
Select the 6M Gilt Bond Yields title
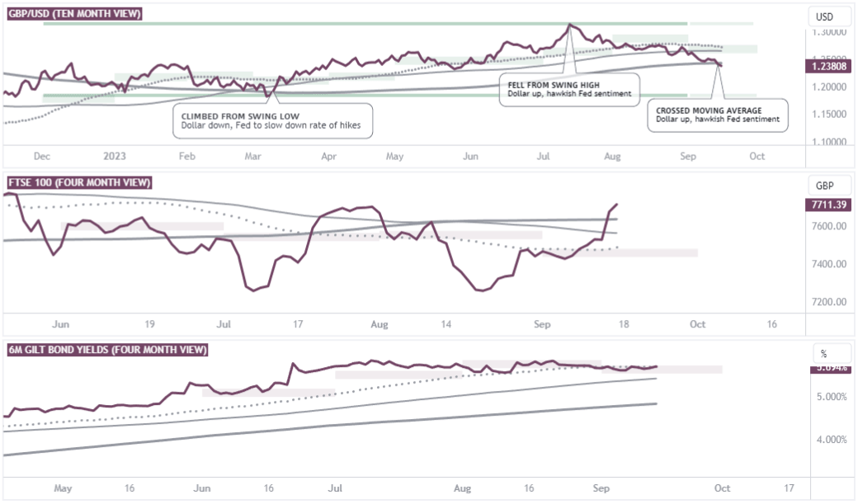point(107,350)
